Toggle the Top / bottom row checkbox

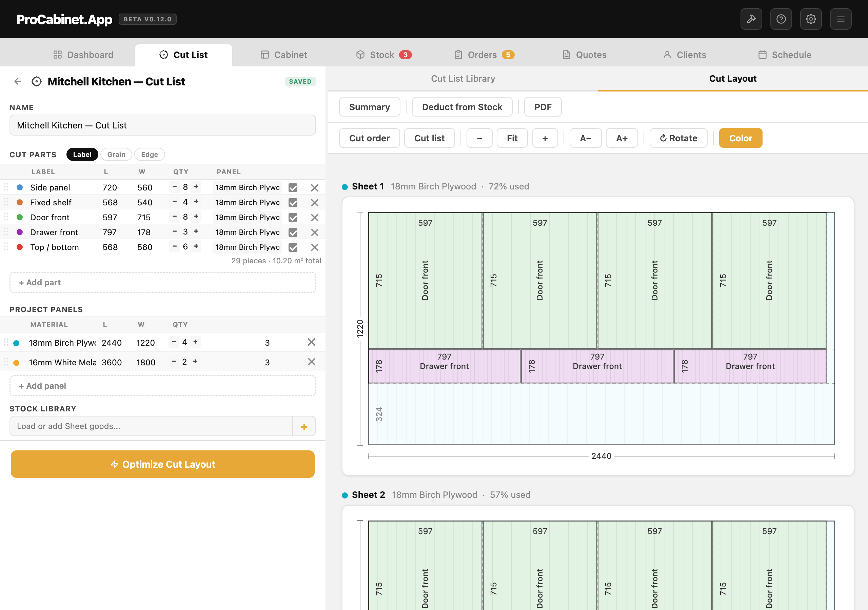tap(293, 247)
